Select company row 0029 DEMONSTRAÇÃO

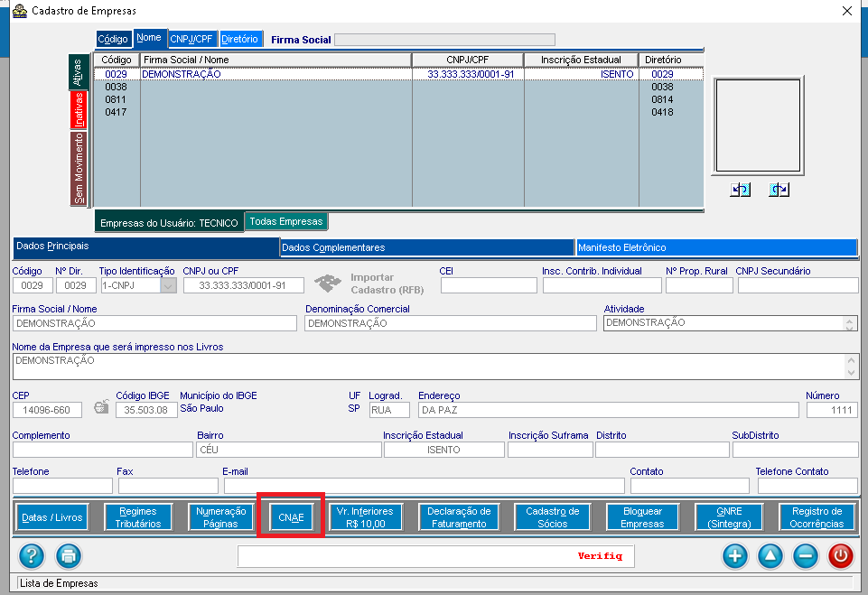point(398,74)
